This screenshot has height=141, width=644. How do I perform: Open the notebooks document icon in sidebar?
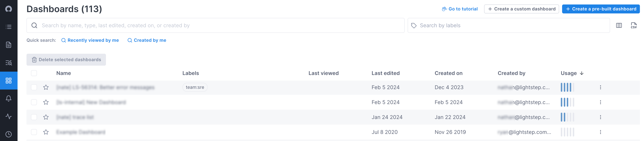[x=9, y=45]
